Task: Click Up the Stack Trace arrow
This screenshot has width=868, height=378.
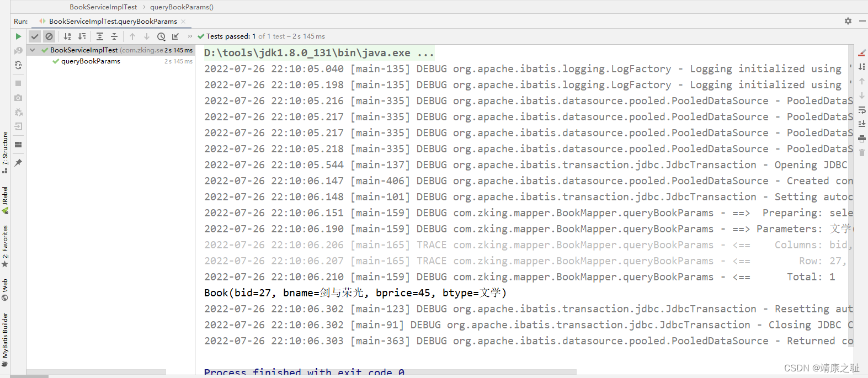Action: 862,81
